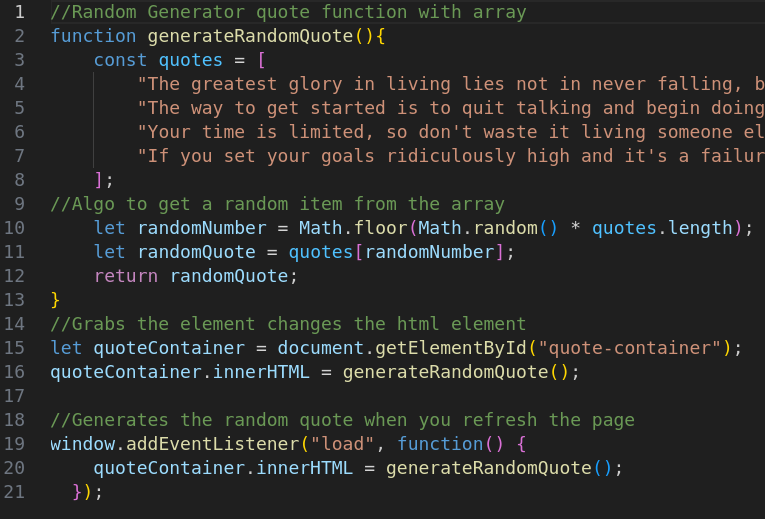Click the comment 'Algo to get a random item'
Screen dimensions: 765x519
click(278, 204)
